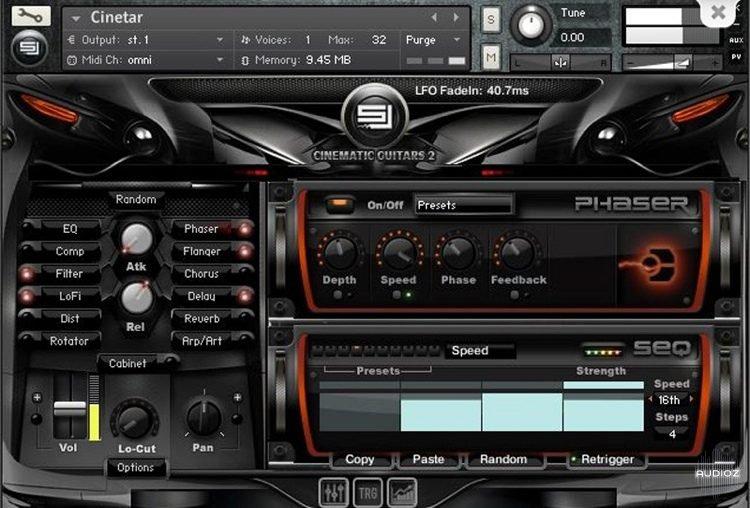Toggle the Phaser On/Off switch

(x=340, y=205)
